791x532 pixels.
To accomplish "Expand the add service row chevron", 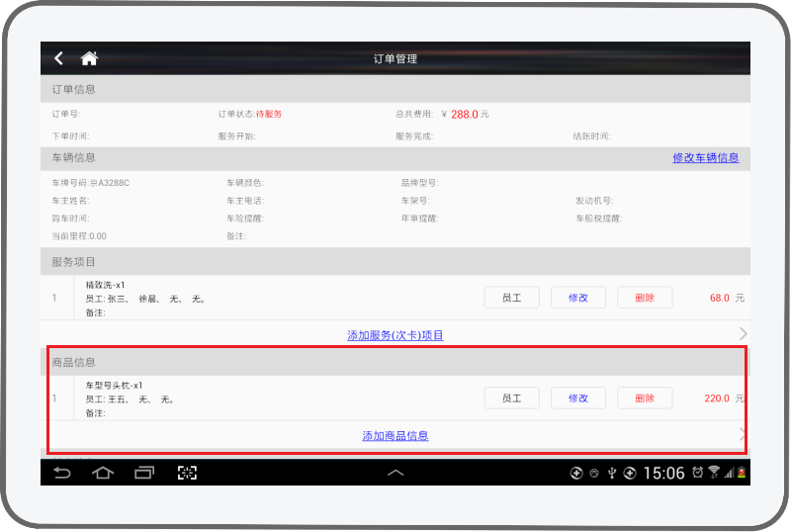I will click(x=743, y=334).
